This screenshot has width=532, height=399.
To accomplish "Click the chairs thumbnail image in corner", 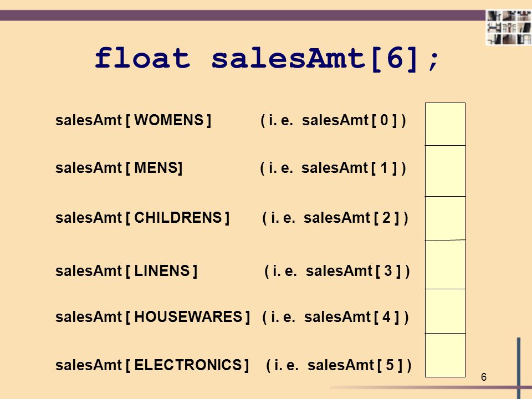I will (x=509, y=28).
